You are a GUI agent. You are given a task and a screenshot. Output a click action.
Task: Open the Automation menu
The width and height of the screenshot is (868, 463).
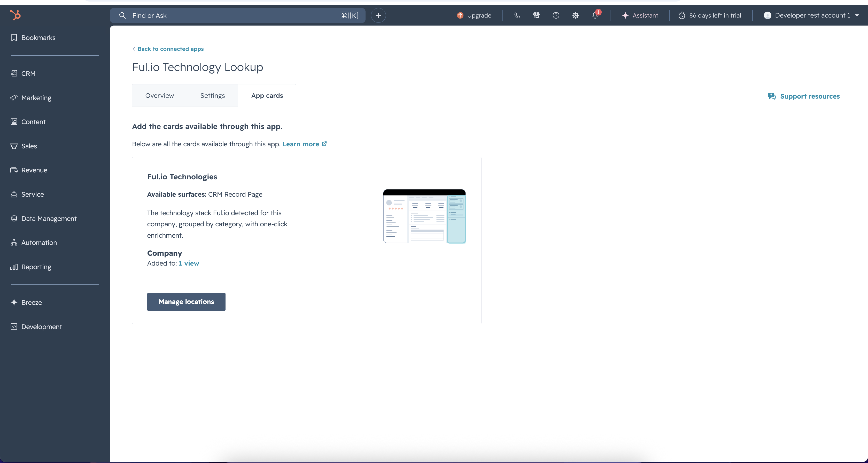[34, 242]
